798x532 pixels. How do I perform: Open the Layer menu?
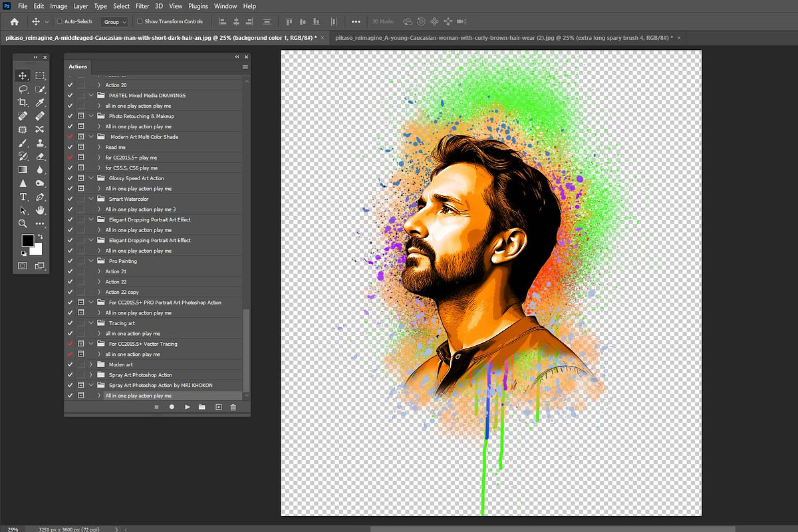[80, 6]
